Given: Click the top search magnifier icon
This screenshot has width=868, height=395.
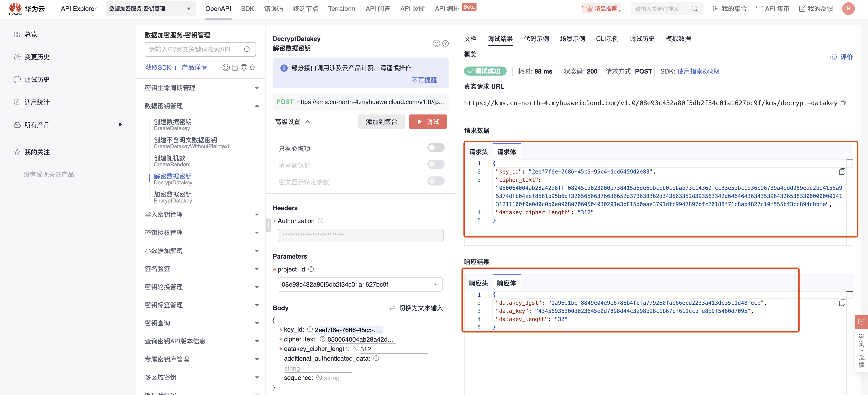Looking at the screenshot, I should 695,9.
